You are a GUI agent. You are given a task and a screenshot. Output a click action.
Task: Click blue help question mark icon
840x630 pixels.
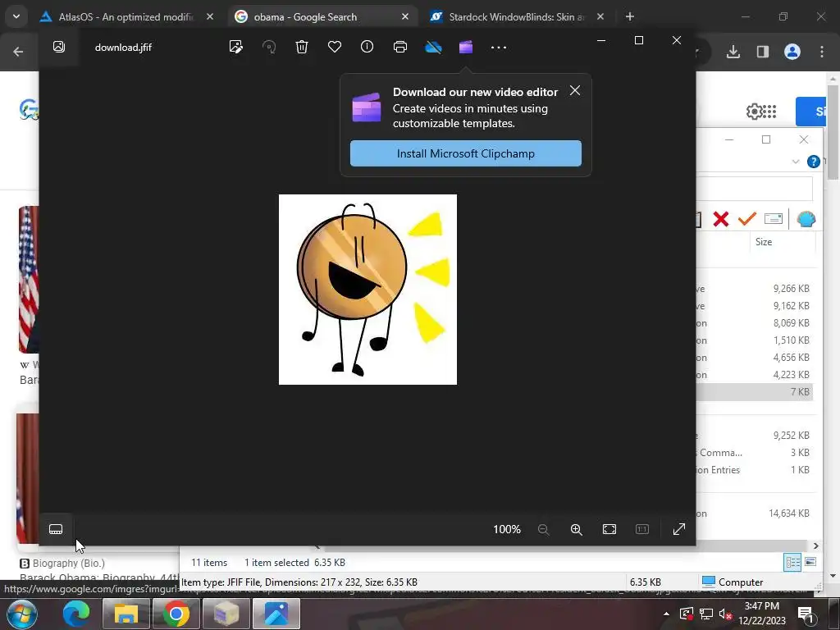[x=813, y=162]
